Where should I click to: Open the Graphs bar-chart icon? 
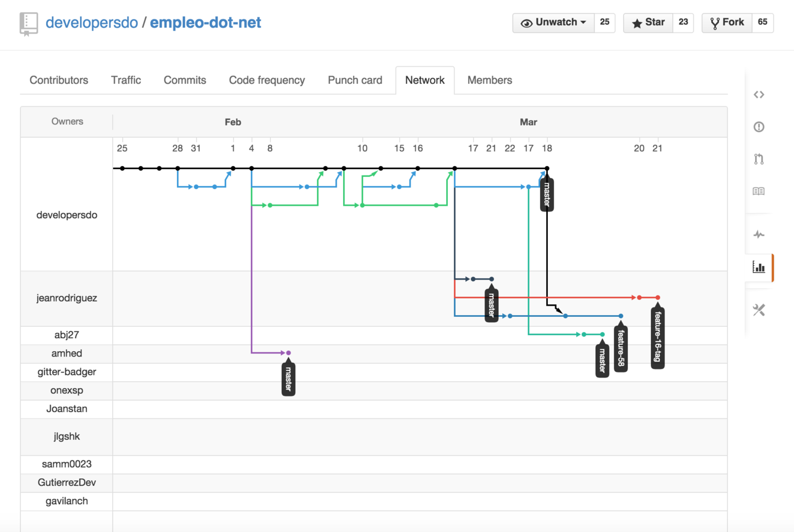759,267
